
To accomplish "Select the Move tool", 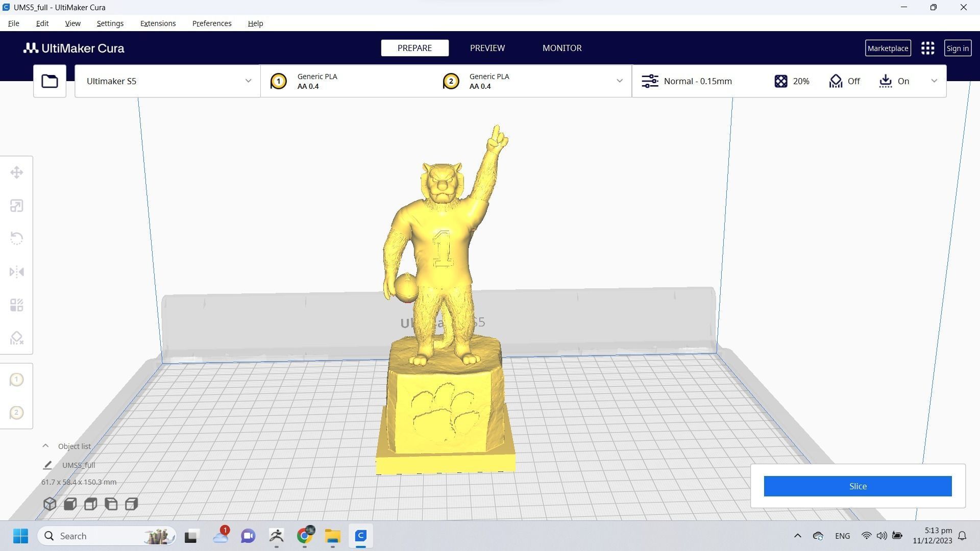I will 16,172.
